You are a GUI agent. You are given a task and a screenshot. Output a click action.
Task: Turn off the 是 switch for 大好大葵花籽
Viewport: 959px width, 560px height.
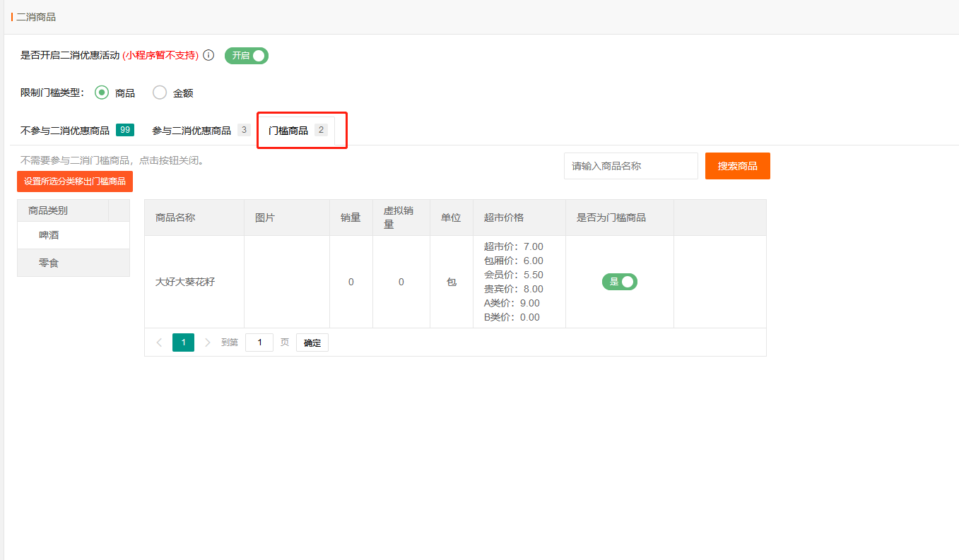point(620,282)
